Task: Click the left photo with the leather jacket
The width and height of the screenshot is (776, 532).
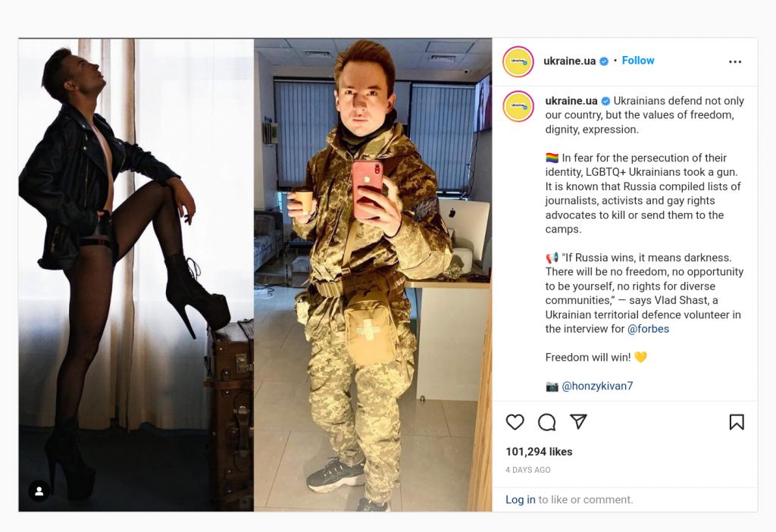Action: (x=136, y=274)
